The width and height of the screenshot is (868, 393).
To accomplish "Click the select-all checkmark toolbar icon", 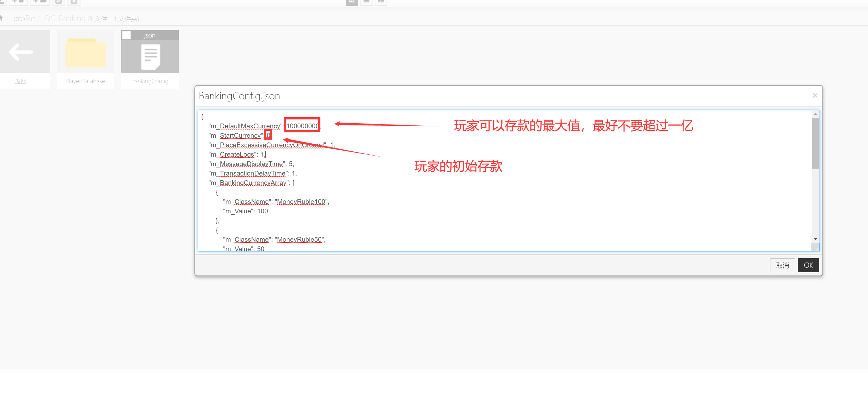I will [59, 2].
